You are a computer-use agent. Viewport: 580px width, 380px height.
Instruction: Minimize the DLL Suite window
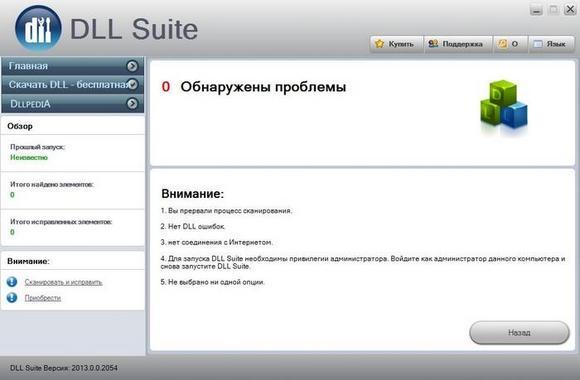point(536,10)
